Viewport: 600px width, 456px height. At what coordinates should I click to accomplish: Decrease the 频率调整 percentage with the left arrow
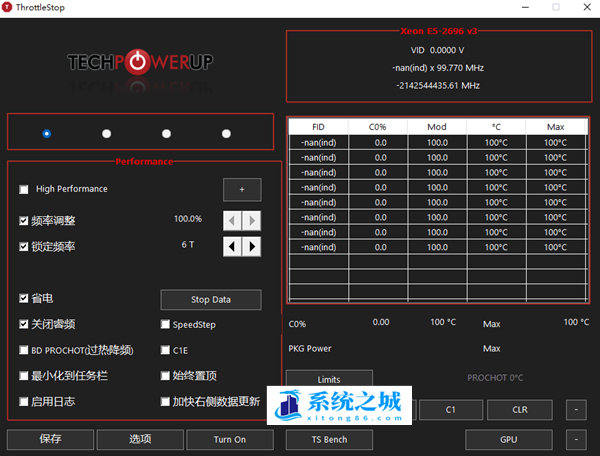point(232,221)
